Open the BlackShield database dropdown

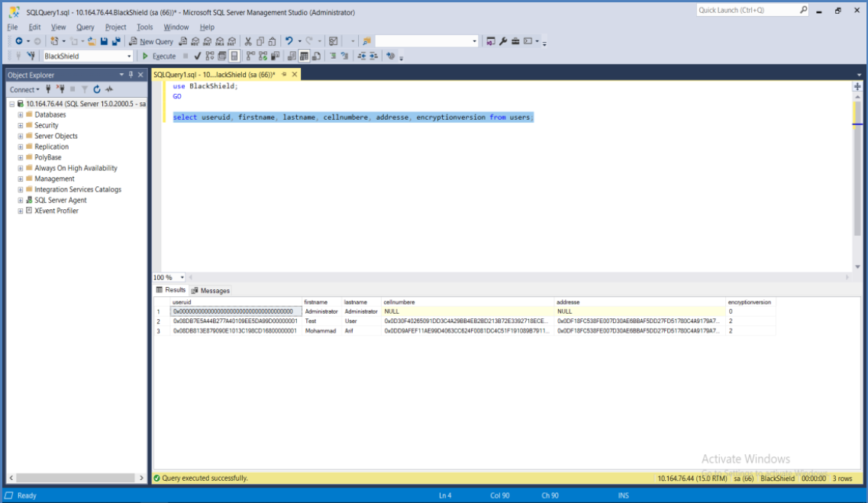tap(129, 56)
